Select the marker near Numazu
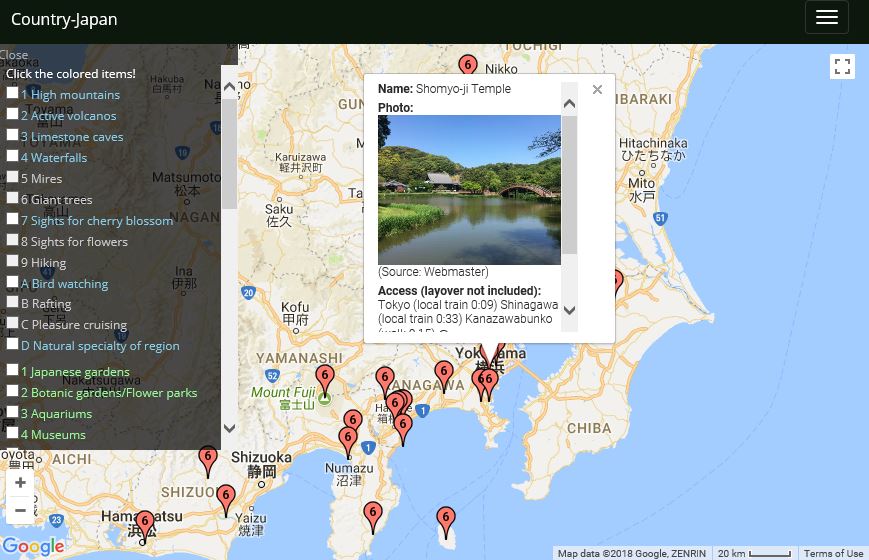 click(x=348, y=439)
